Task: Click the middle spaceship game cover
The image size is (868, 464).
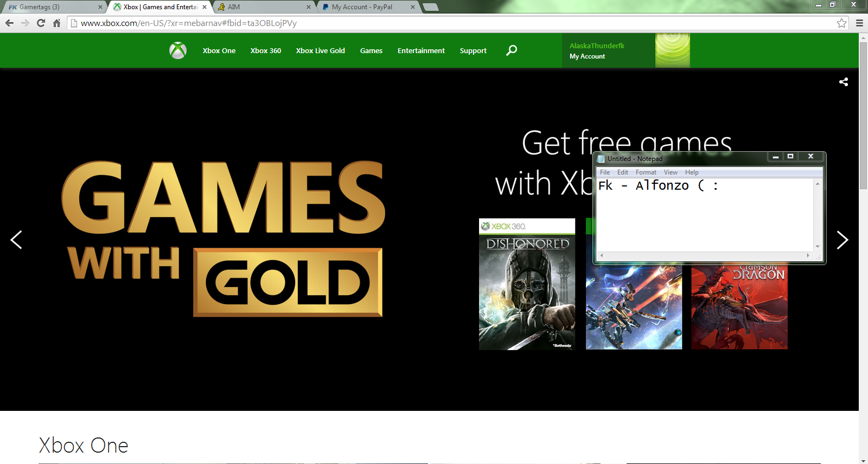Action: pyautogui.click(x=634, y=306)
